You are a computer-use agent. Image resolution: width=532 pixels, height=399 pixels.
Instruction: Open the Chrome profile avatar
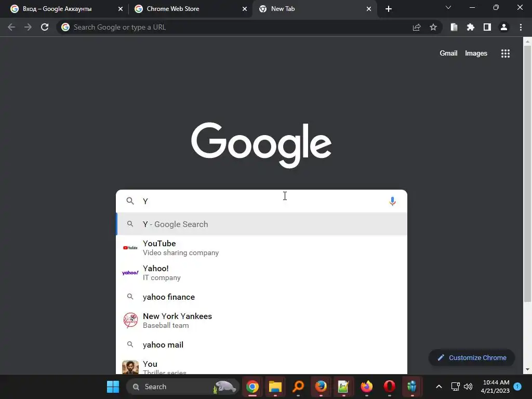pyautogui.click(x=504, y=27)
